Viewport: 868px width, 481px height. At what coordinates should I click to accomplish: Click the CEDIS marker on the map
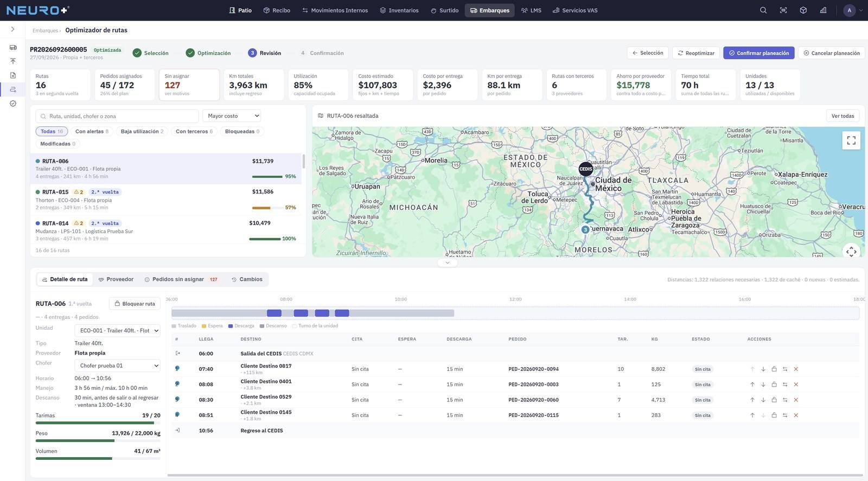tap(586, 169)
